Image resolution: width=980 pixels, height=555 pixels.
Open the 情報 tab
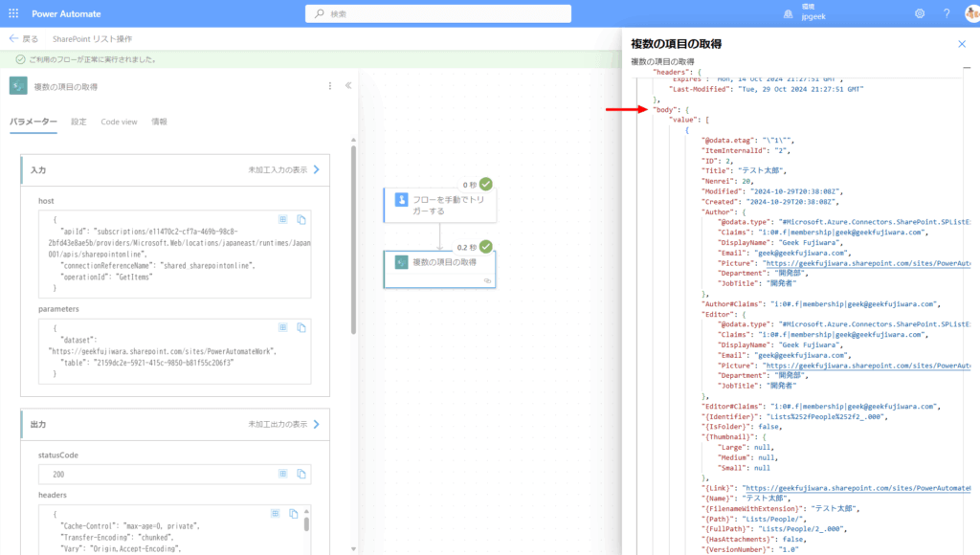click(160, 122)
